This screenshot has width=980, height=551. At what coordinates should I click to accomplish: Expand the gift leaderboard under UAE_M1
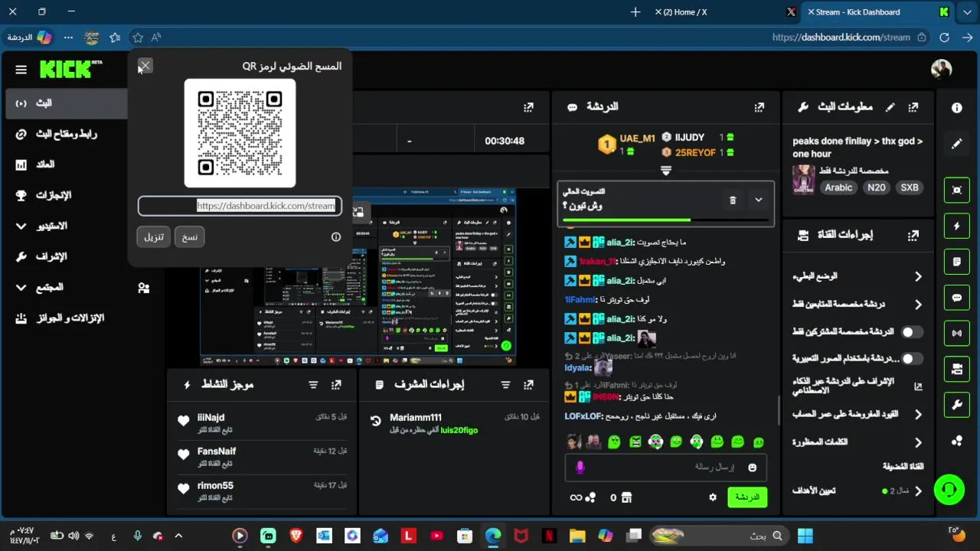(665, 171)
